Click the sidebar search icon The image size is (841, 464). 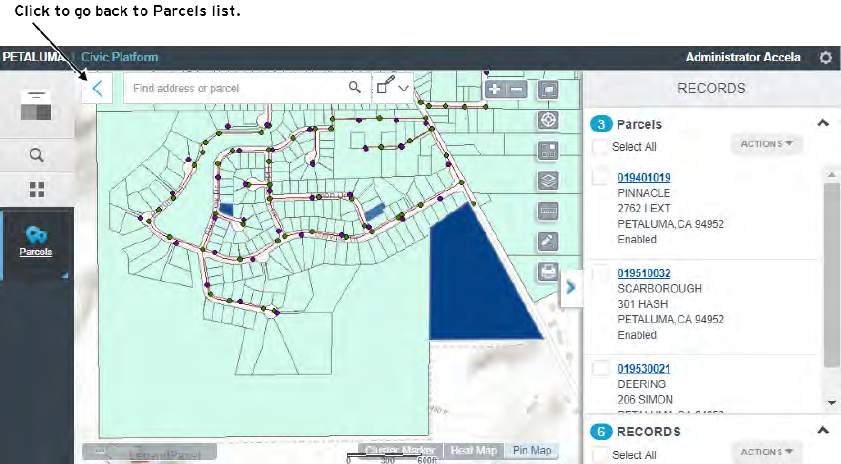click(36, 155)
